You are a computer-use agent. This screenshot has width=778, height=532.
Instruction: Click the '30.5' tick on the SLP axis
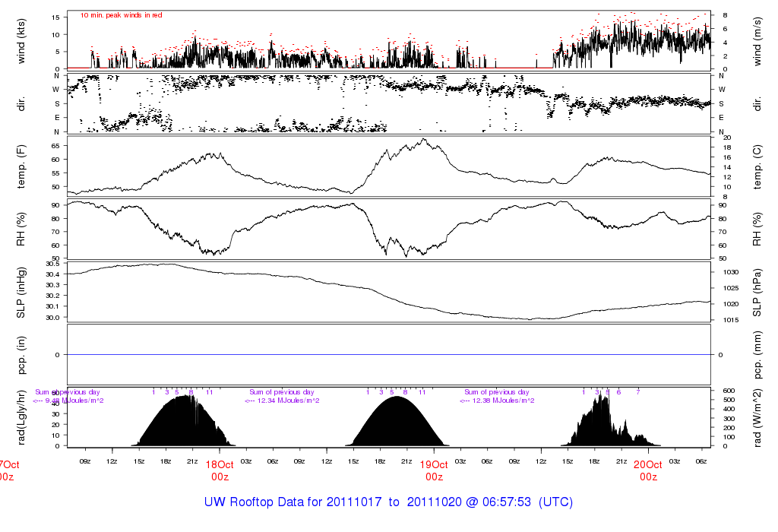53,264
